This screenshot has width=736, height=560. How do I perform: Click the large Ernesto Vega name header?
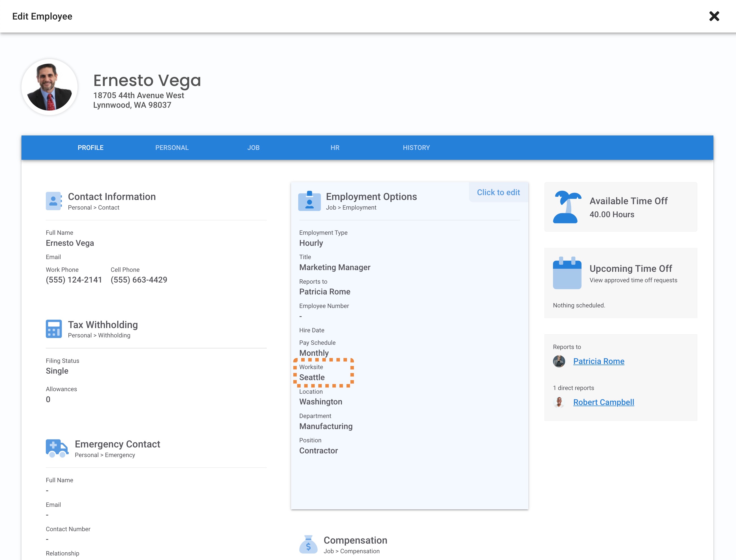[x=147, y=80]
